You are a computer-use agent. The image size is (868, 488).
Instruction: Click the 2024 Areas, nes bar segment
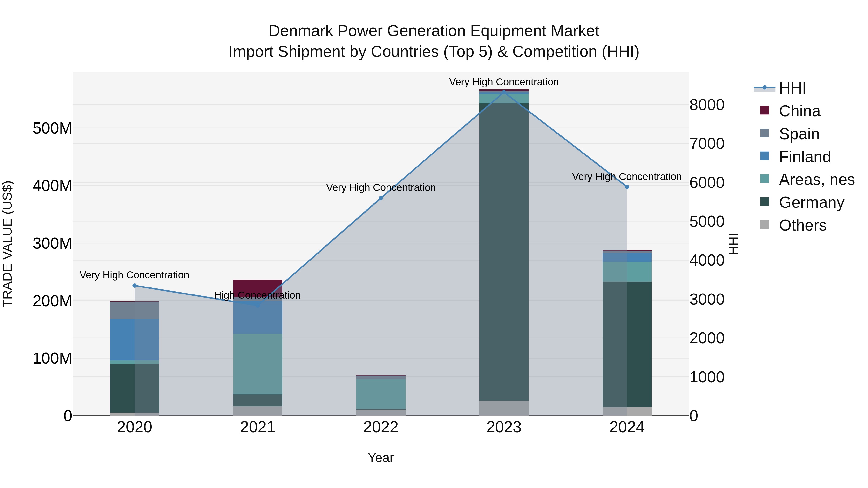pyautogui.click(x=627, y=272)
